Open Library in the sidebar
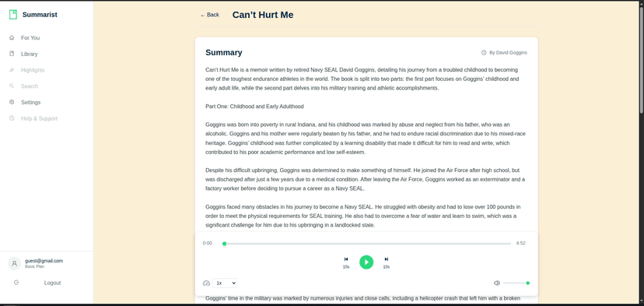The height and width of the screenshot is (306, 644). click(29, 54)
